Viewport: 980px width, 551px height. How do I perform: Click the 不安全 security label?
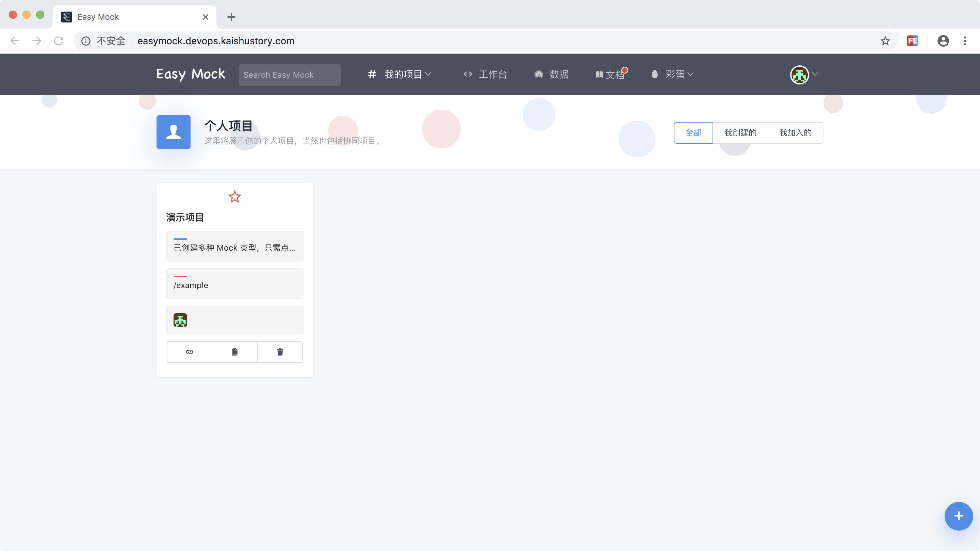[x=111, y=41]
